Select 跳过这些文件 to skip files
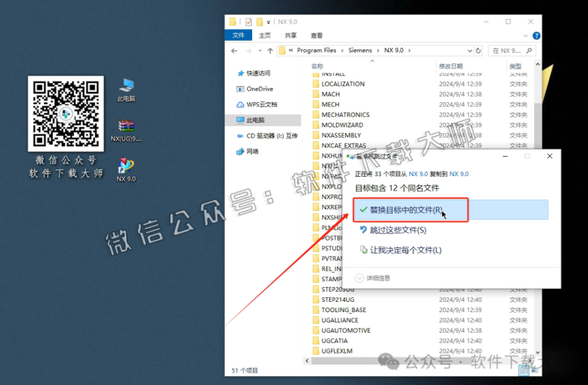The height and width of the screenshot is (385, 588). [396, 231]
